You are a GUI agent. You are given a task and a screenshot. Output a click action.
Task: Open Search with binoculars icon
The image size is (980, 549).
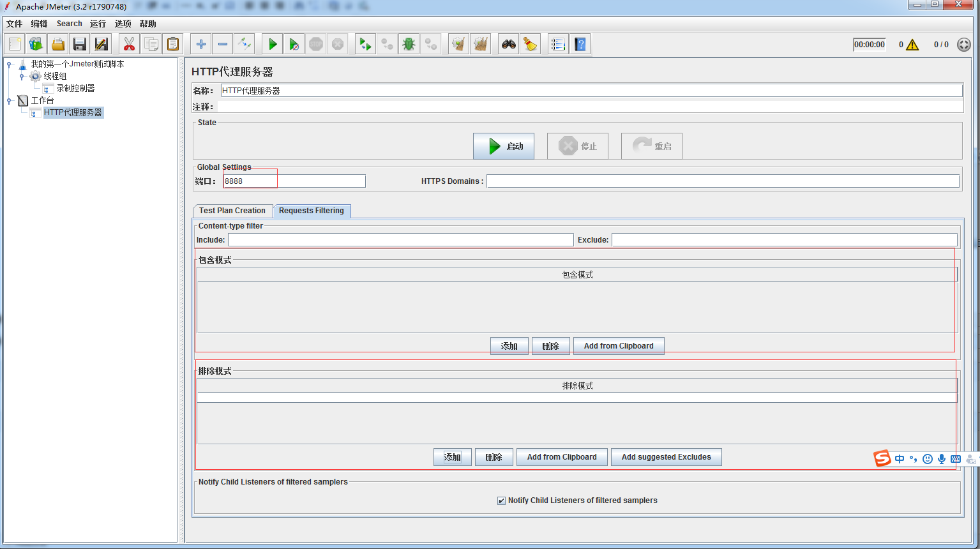click(x=508, y=44)
